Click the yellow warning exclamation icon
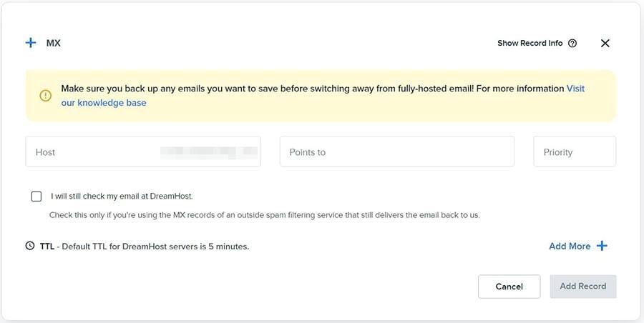 pyautogui.click(x=46, y=96)
